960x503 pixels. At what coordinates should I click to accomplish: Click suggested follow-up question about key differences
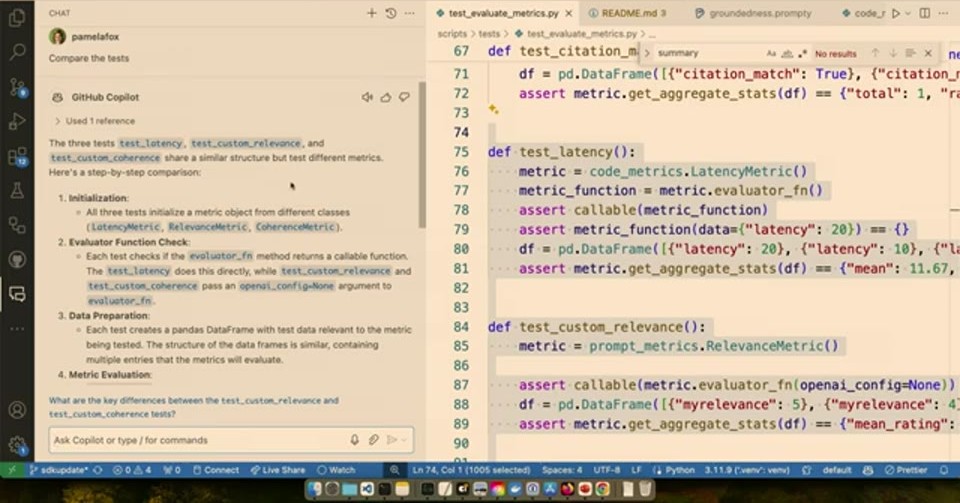(x=194, y=407)
